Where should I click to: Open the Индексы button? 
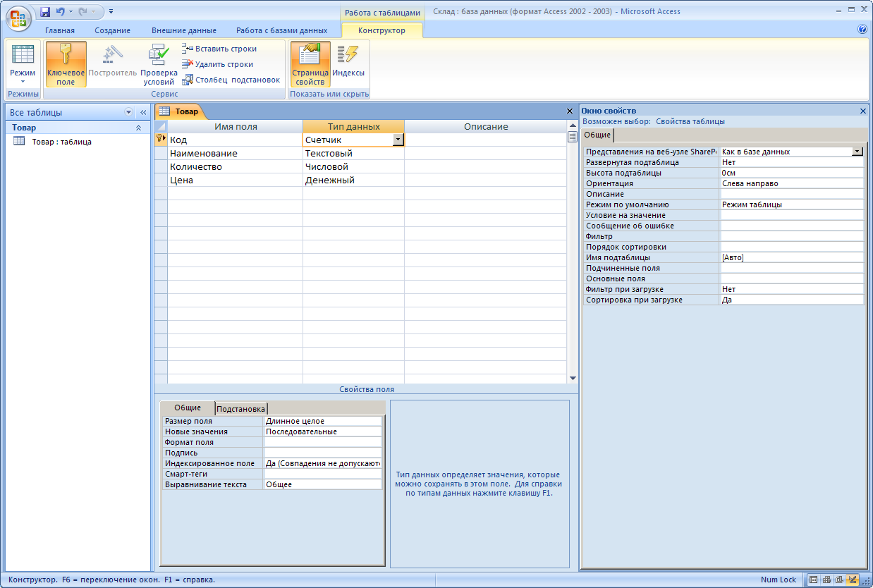click(348, 64)
